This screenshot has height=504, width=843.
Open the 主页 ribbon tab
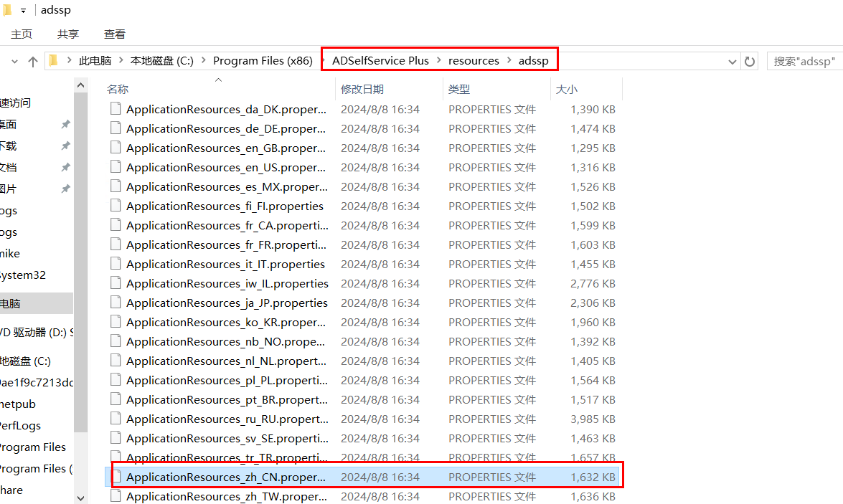tap(22, 34)
